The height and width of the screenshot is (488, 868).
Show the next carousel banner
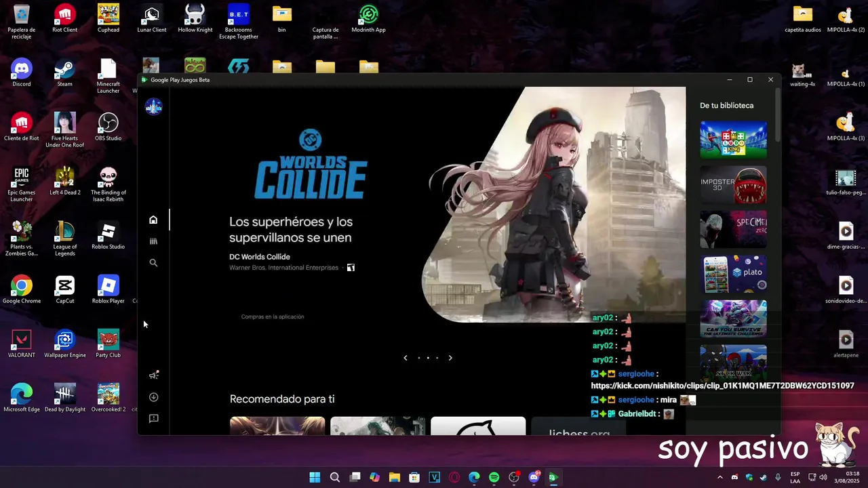[x=450, y=358]
